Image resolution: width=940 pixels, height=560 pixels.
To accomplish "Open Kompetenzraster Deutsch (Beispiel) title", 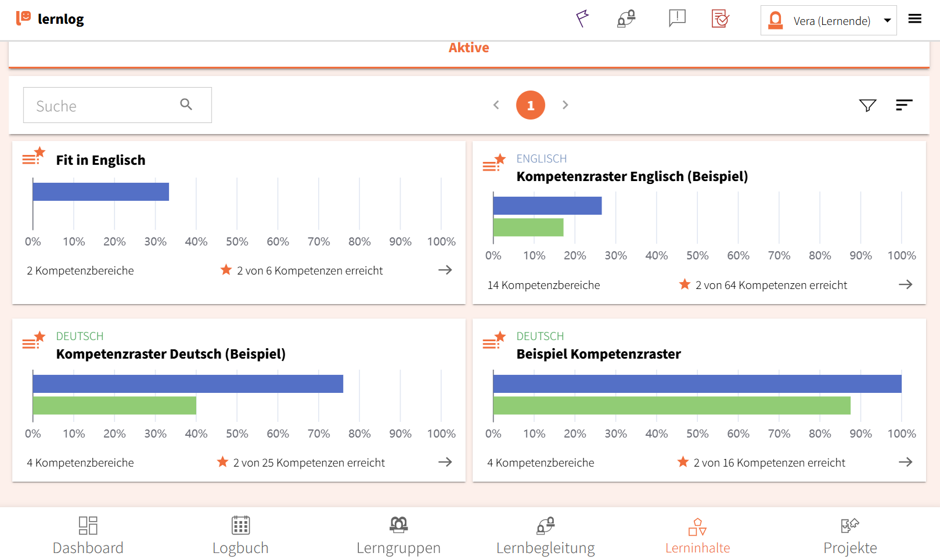I will point(171,354).
